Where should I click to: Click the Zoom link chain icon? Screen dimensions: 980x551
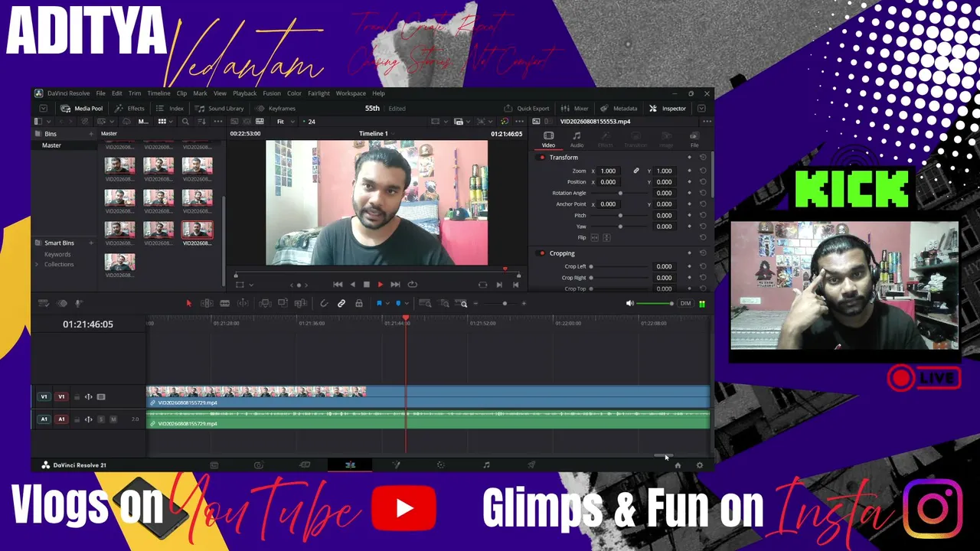click(x=636, y=171)
